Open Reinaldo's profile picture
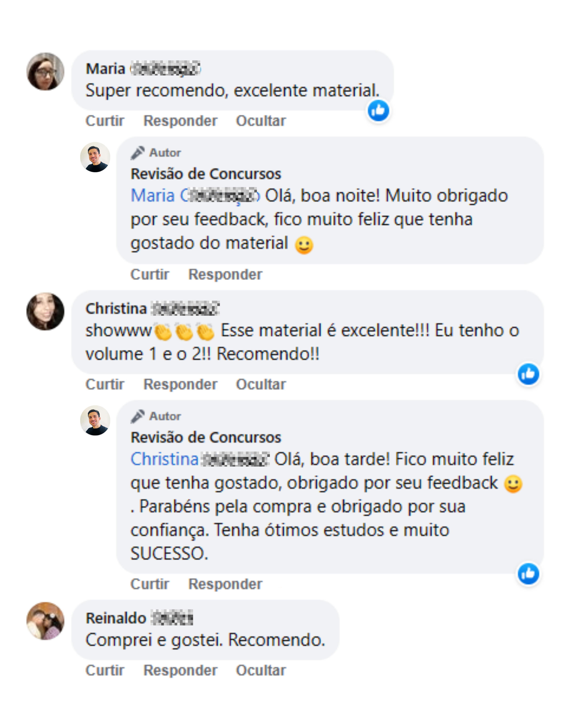582x728 pixels. pos(46,621)
